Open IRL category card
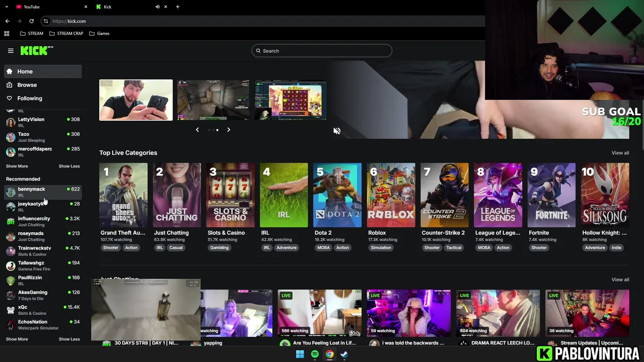This screenshot has width=644, height=362. tap(284, 195)
